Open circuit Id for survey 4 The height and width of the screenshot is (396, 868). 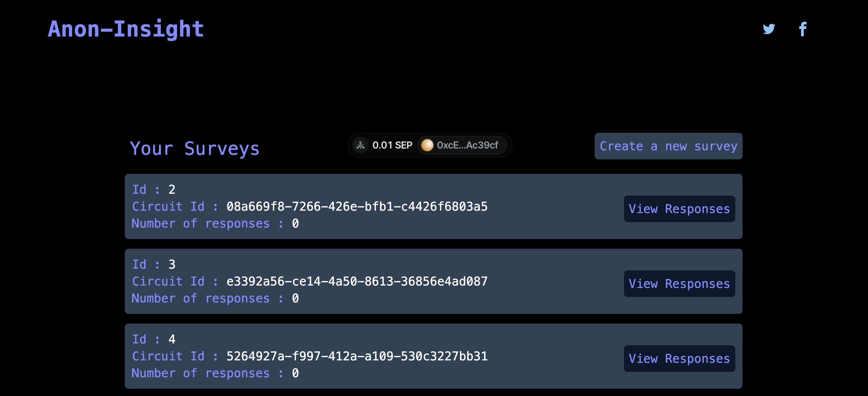point(357,357)
